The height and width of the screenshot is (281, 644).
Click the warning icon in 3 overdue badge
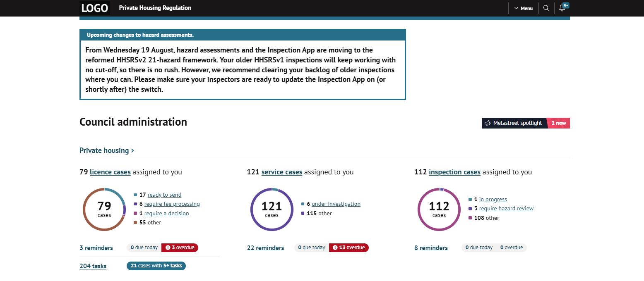pos(168,248)
